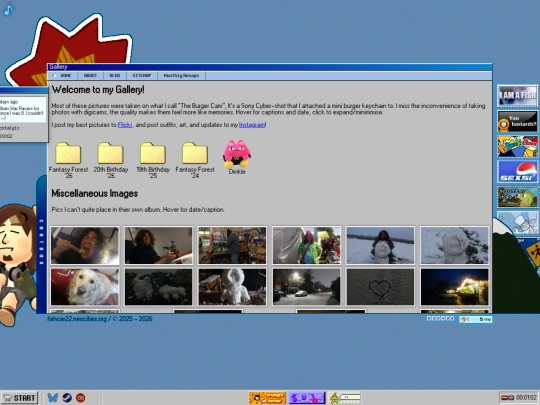This screenshot has height=405, width=540.
Task: Click the START button
Action: [x=20, y=398]
